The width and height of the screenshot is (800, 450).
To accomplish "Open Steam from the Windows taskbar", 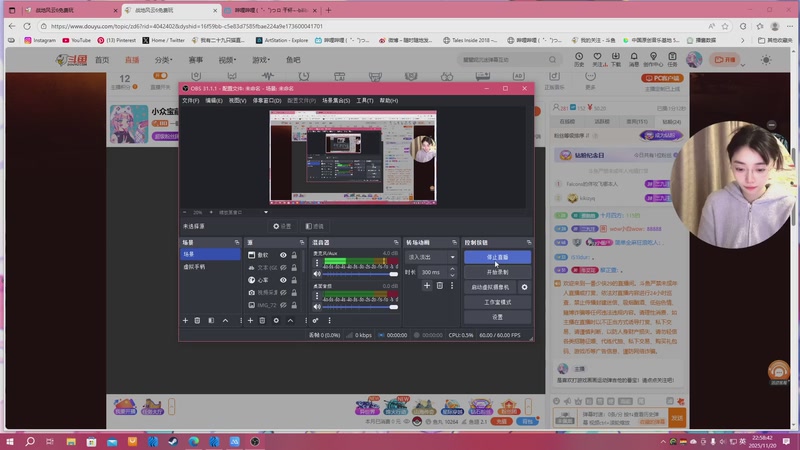I will 173,441.
